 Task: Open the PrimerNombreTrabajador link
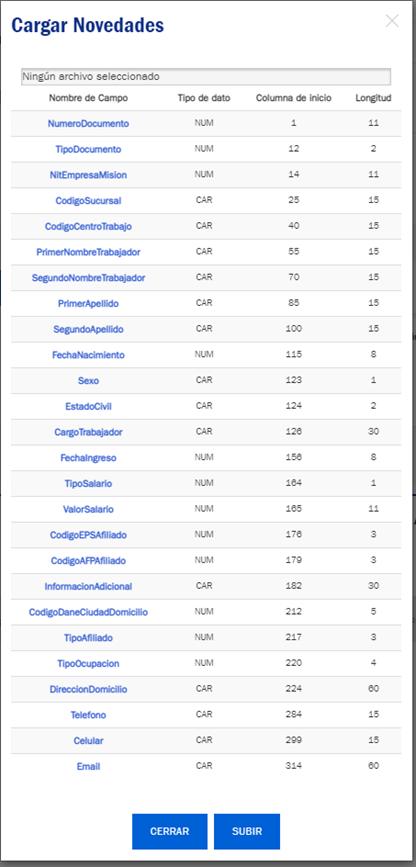(89, 252)
